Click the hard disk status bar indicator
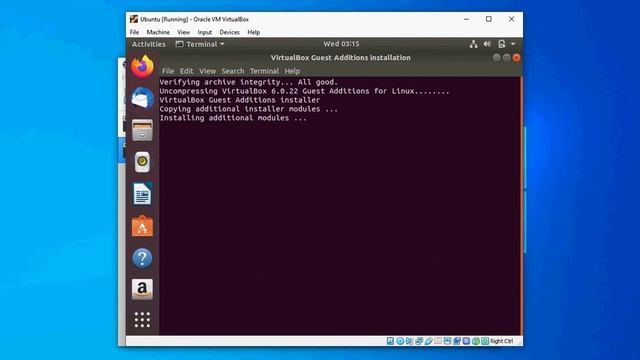The height and width of the screenshot is (360, 640). pos(390,341)
